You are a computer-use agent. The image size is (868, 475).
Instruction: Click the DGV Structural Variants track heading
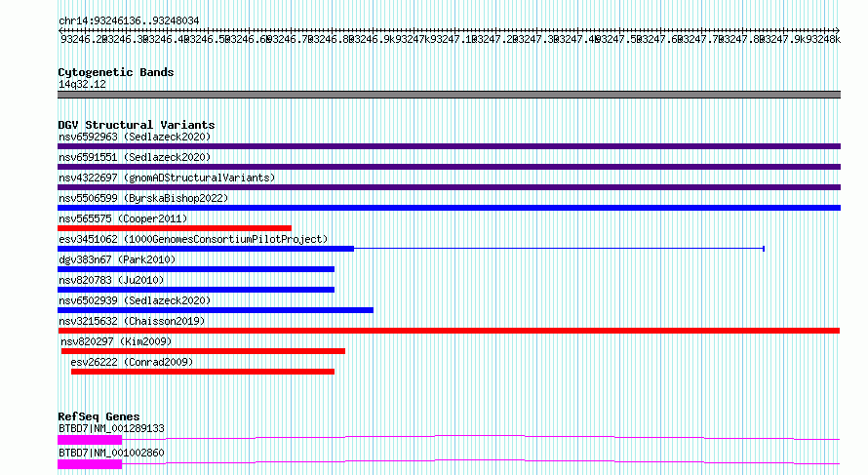click(x=137, y=125)
